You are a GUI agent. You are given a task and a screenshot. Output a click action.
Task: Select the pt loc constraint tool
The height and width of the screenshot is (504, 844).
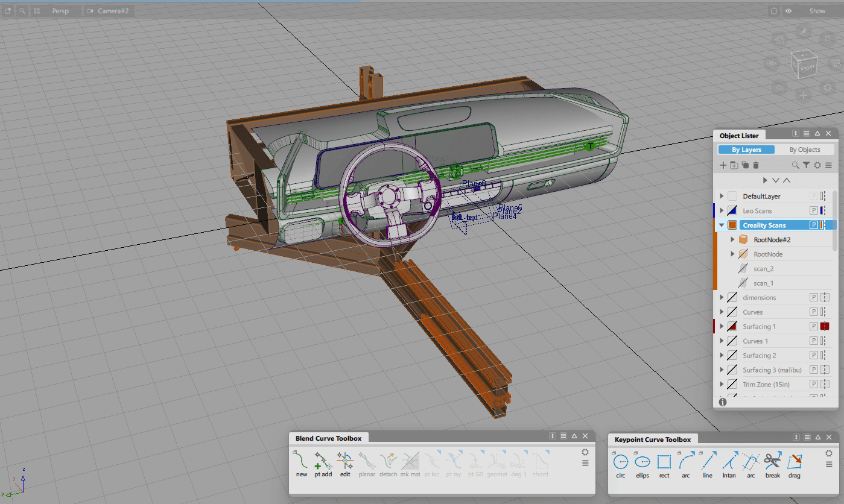click(x=431, y=462)
